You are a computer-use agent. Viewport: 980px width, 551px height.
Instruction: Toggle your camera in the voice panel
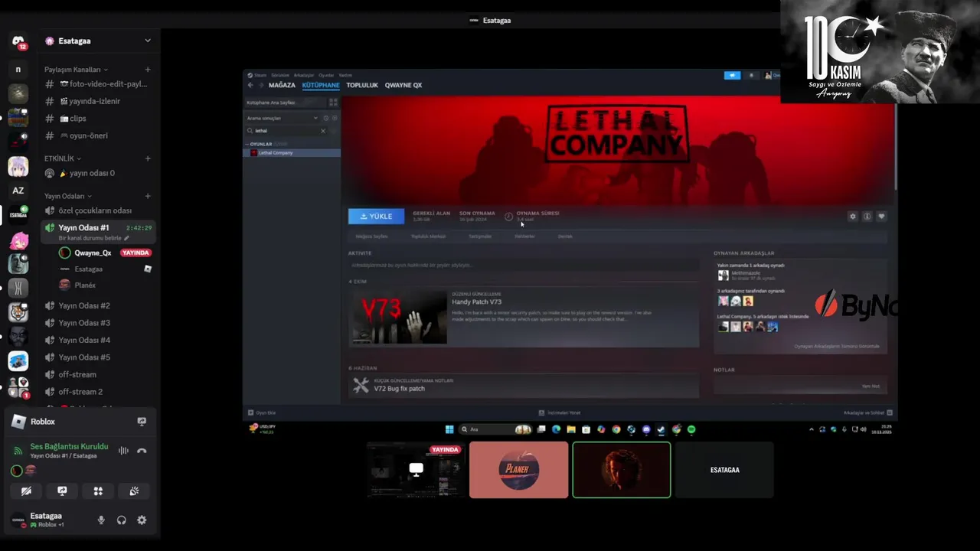click(x=26, y=491)
